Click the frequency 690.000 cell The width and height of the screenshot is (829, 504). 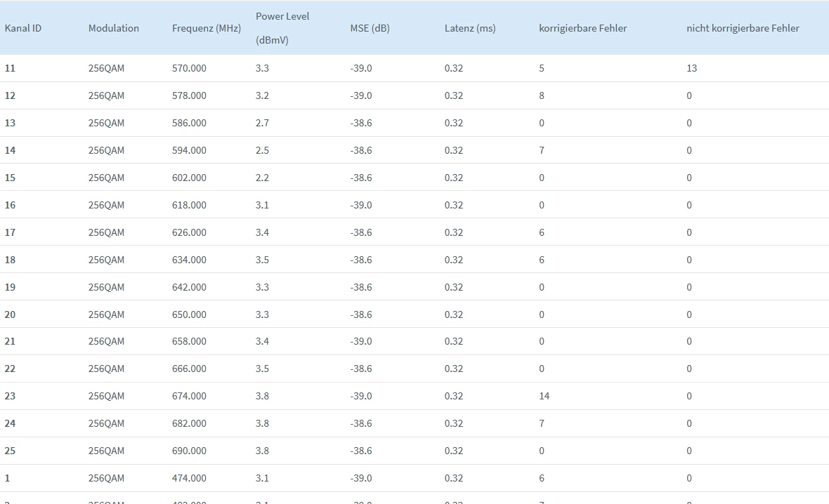189,451
